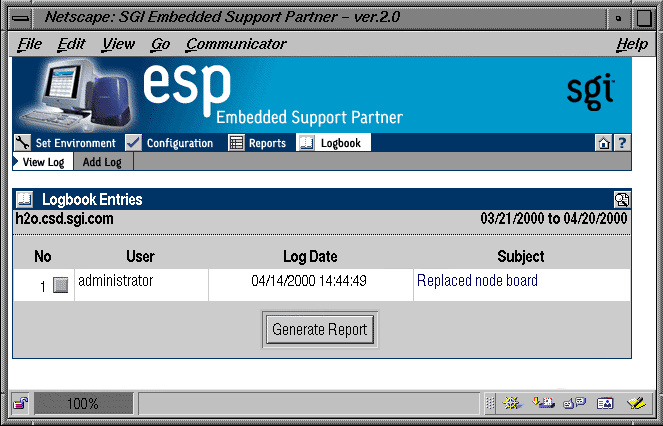Select the Add Log subtab
The width and height of the screenshot is (663, 426).
coord(102,162)
